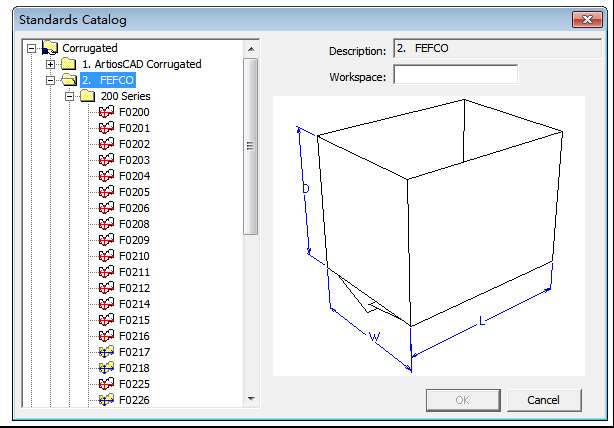The width and height of the screenshot is (614, 428).
Task: Click the F0225 standard icon
Action: pos(107,384)
